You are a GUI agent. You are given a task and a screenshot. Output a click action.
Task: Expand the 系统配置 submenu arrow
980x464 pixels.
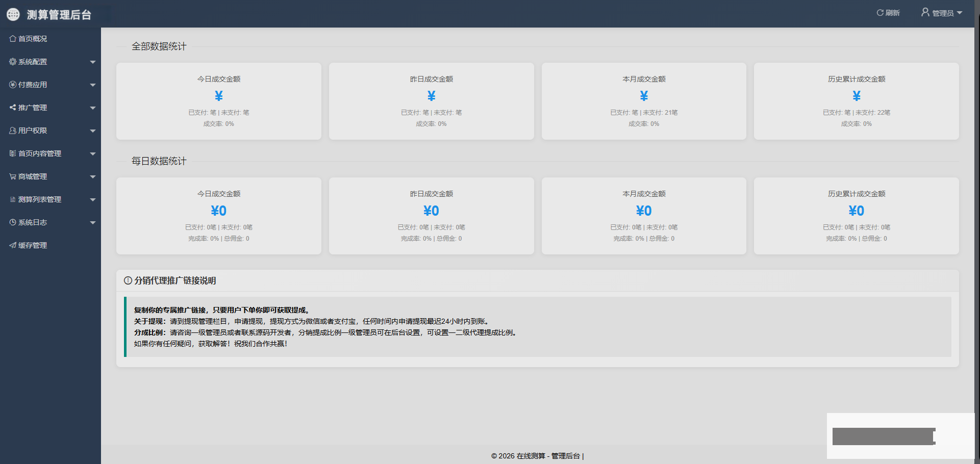(93, 62)
